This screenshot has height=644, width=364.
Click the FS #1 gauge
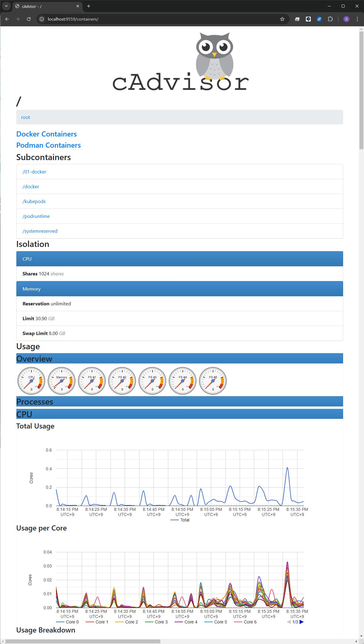(92, 381)
